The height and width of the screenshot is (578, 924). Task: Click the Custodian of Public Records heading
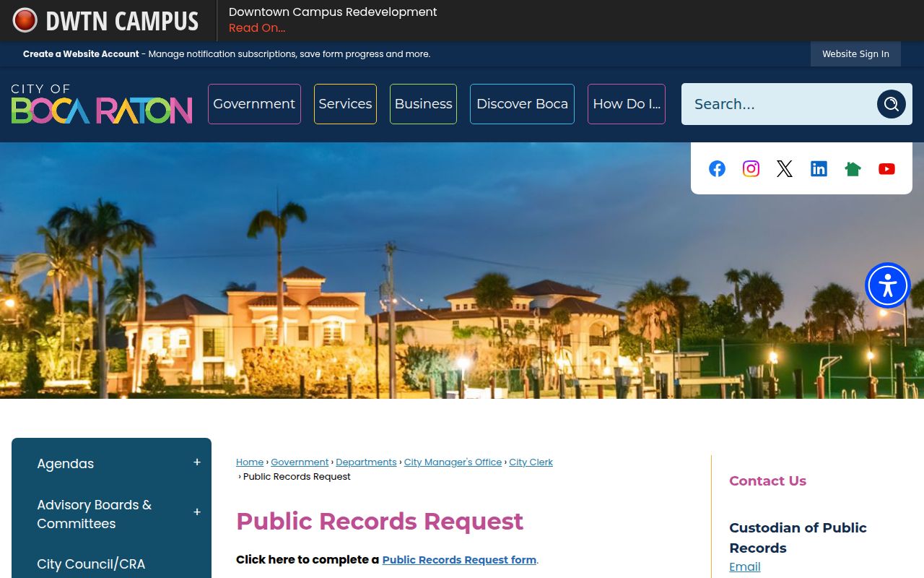click(x=798, y=538)
